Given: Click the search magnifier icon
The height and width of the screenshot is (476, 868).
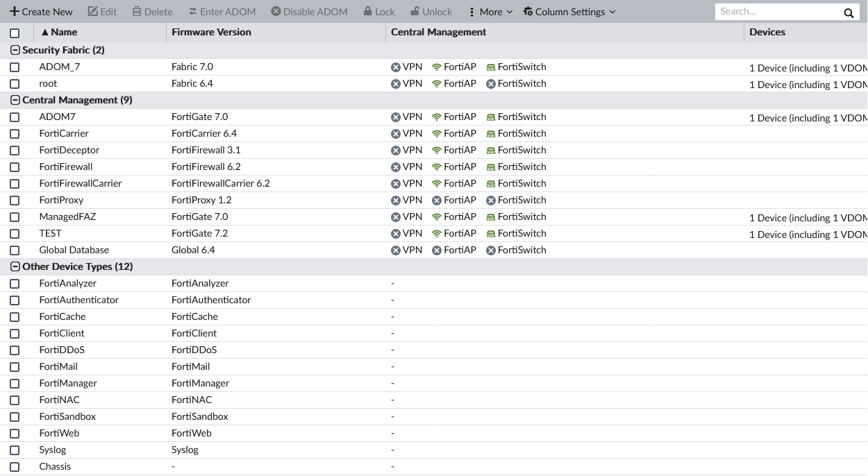Looking at the screenshot, I should click(848, 12).
